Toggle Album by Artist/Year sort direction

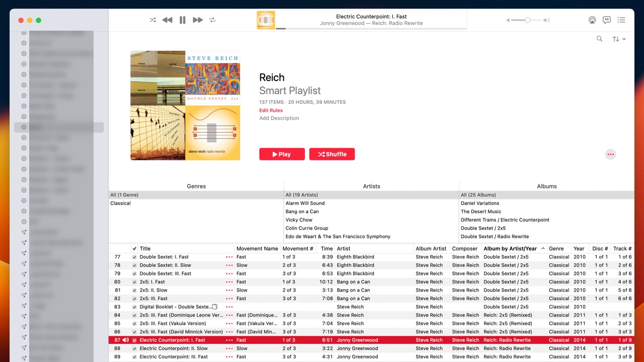click(x=514, y=248)
